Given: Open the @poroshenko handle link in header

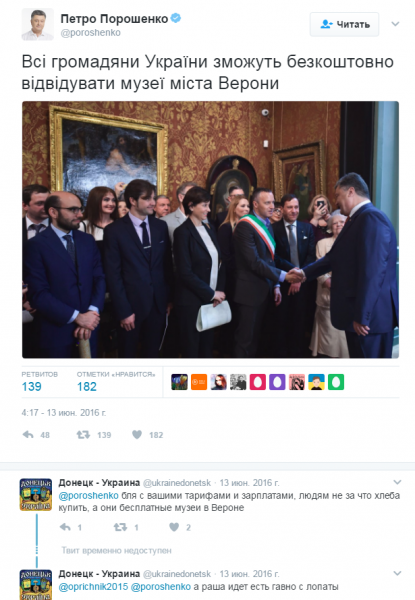Looking at the screenshot, I should pos(91,33).
